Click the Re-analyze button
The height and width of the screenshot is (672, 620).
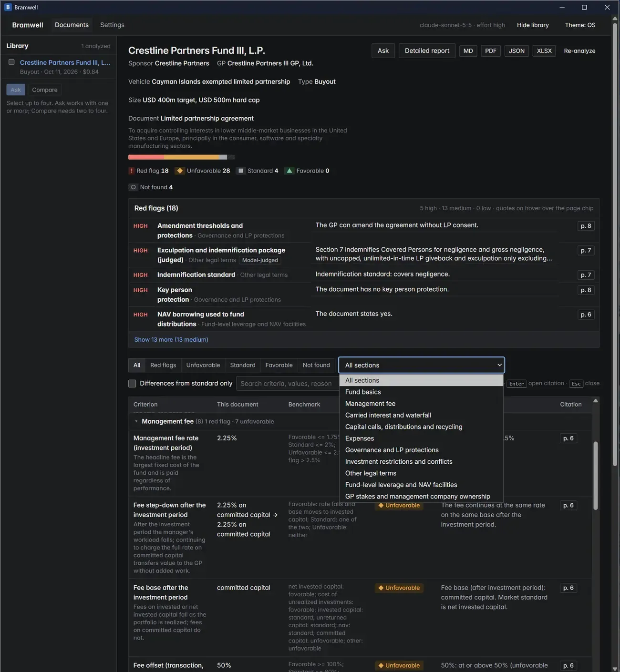coord(579,51)
